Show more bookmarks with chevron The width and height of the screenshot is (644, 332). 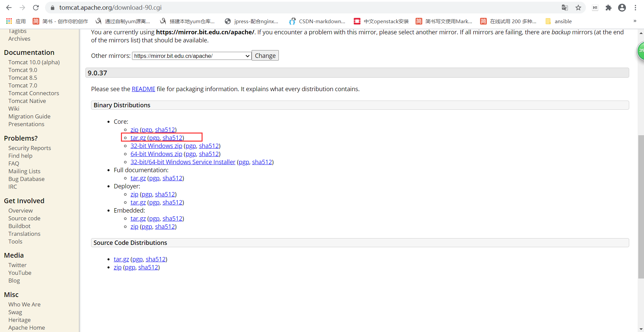635,21
